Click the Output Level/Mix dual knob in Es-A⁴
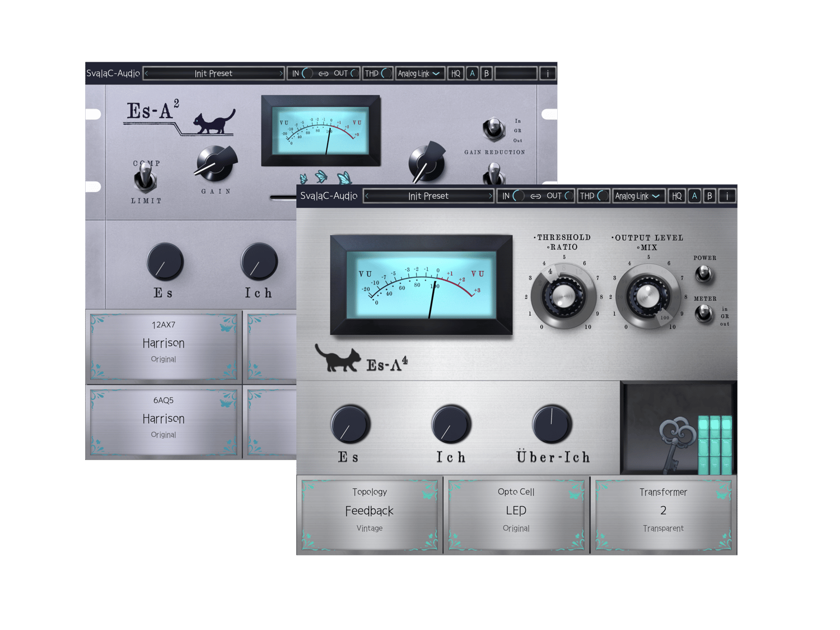The width and height of the screenshot is (840, 630). [x=648, y=295]
